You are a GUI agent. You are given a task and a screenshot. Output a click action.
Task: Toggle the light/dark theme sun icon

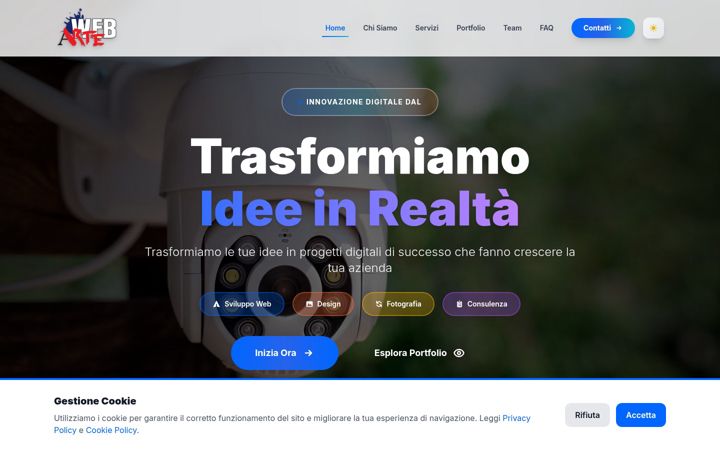tap(653, 28)
